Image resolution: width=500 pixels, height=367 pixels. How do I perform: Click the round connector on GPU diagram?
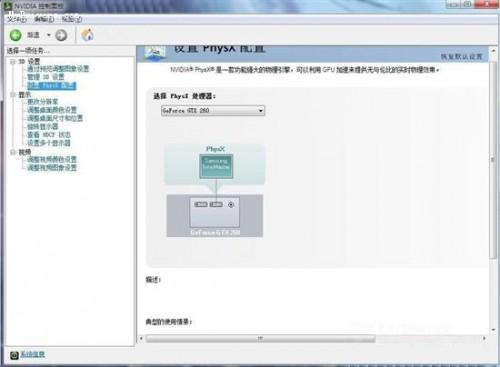point(231,205)
